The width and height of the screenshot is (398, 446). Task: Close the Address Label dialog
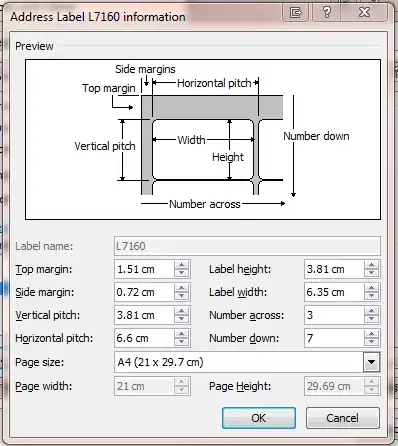(364, 13)
